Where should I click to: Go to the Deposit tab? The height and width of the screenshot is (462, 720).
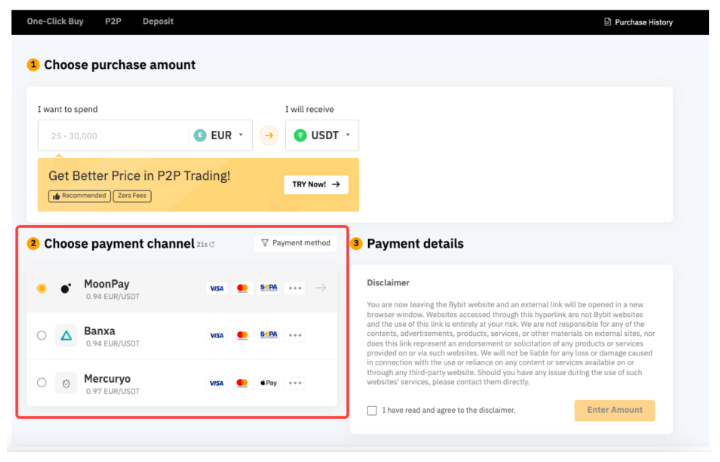pyautogui.click(x=158, y=22)
